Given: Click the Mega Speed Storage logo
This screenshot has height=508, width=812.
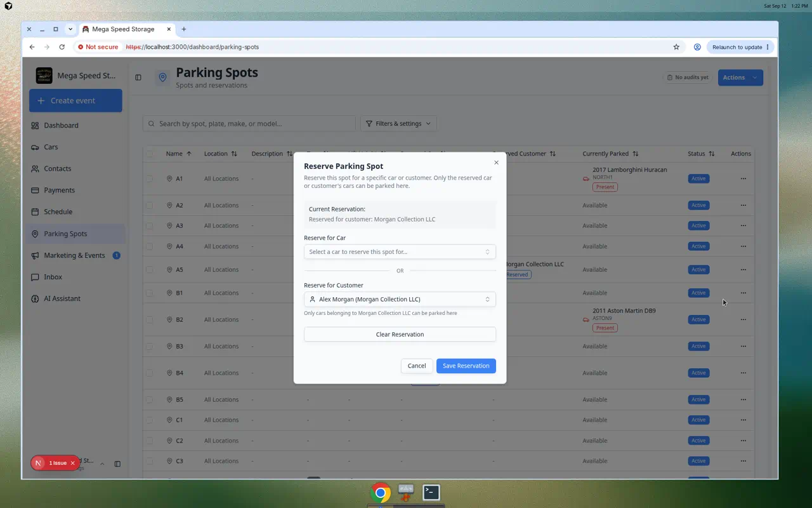Looking at the screenshot, I should [x=44, y=76].
